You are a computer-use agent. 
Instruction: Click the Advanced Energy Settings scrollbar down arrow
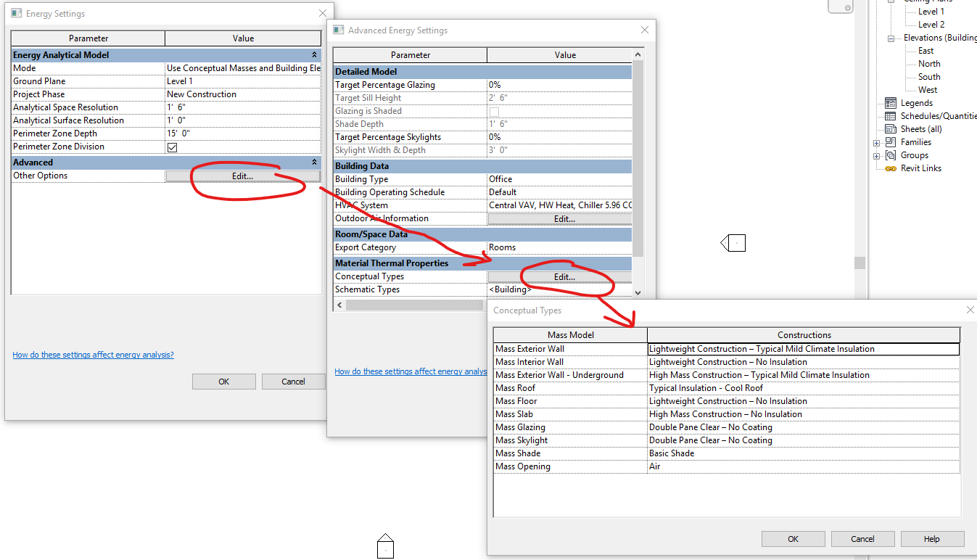[x=637, y=292]
